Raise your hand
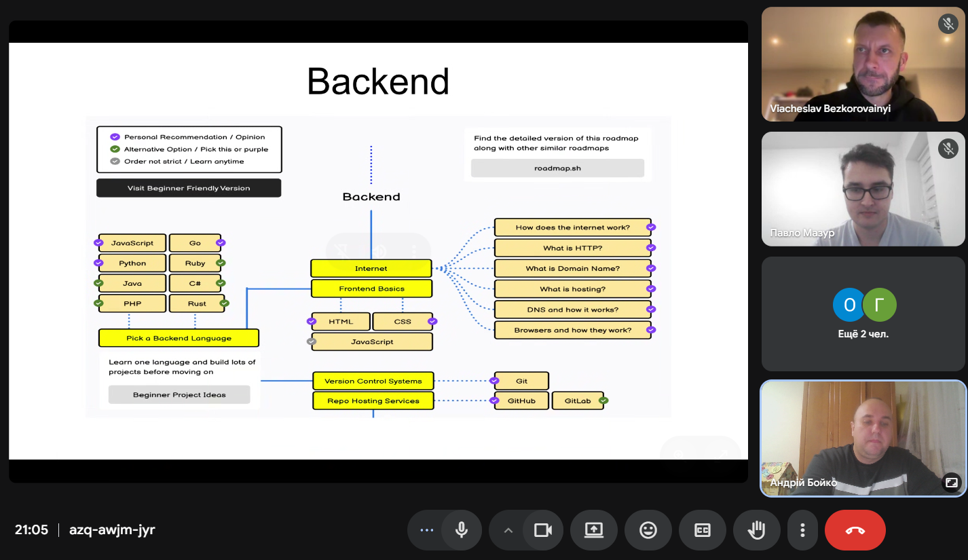The width and height of the screenshot is (968, 560). point(757,530)
